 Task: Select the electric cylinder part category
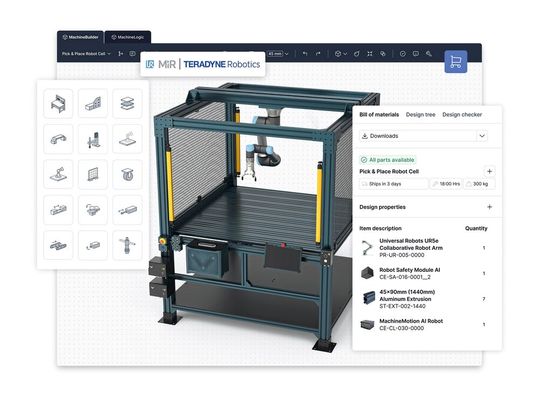point(127,210)
